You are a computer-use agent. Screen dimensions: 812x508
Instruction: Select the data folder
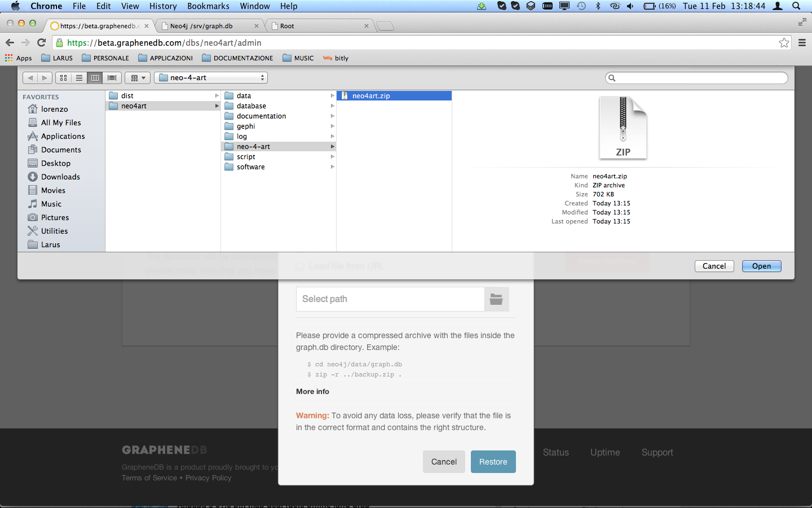(279, 96)
